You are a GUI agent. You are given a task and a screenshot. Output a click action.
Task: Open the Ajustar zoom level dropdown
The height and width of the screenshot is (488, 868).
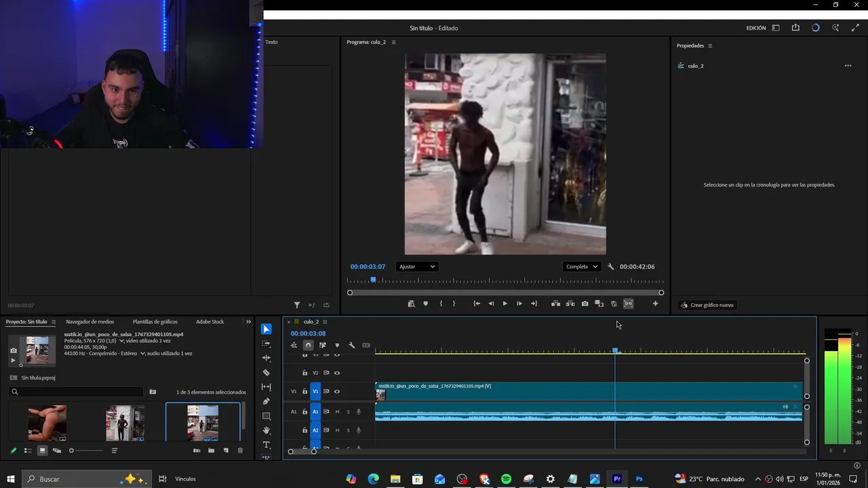(416, 266)
